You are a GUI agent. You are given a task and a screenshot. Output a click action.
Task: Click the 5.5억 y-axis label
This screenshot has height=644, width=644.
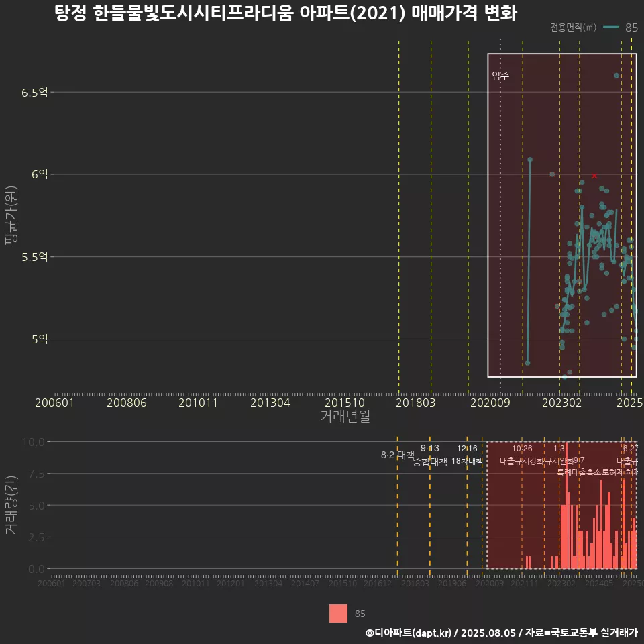point(35,257)
